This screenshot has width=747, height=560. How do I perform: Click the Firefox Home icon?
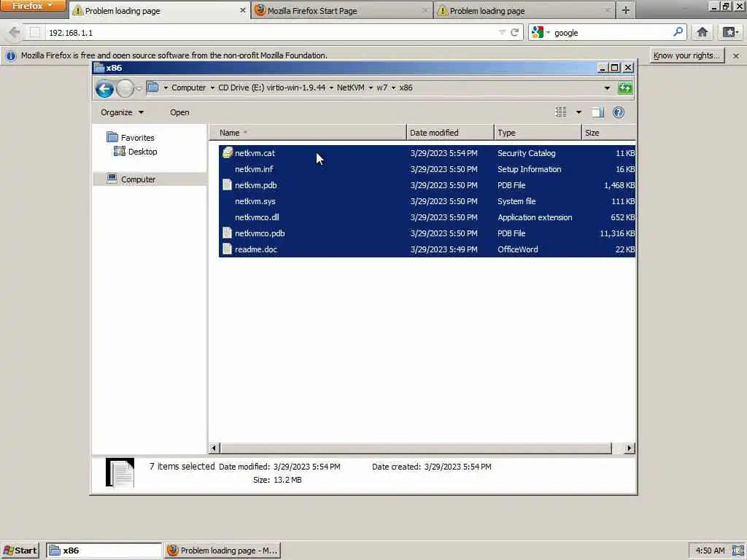tap(703, 32)
